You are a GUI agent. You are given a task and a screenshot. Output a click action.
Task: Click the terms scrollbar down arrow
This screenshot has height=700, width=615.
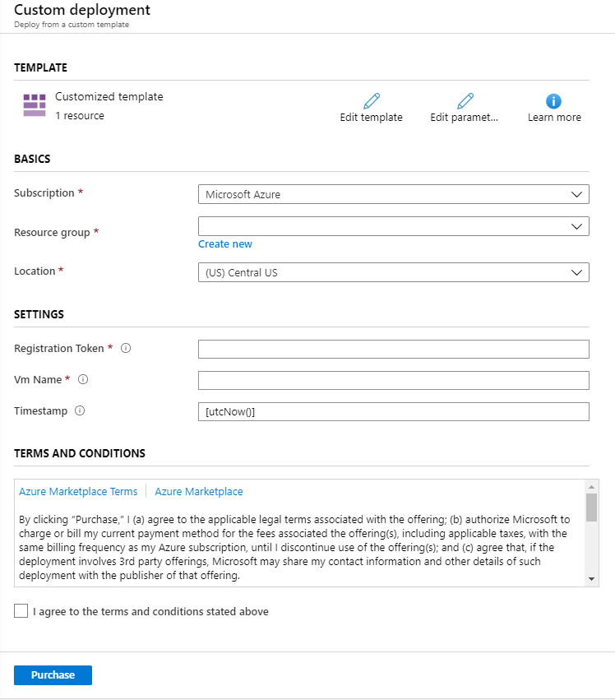pyautogui.click(x=591, y=580)
